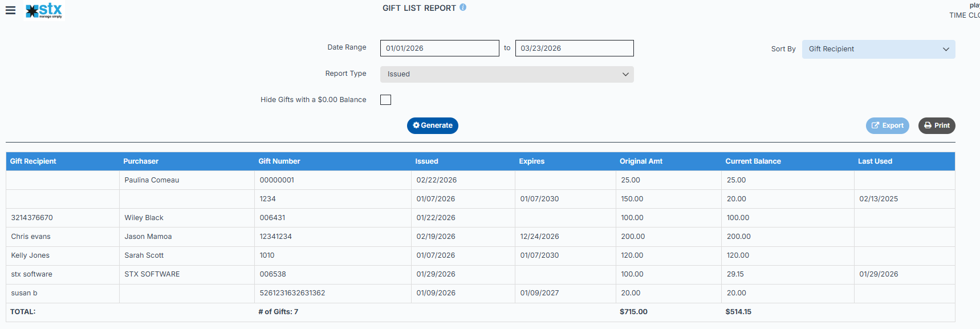This screenshot has width=980, height=329.
Task: Open the Report Type dropdown
Action: [x=506, y=74]
